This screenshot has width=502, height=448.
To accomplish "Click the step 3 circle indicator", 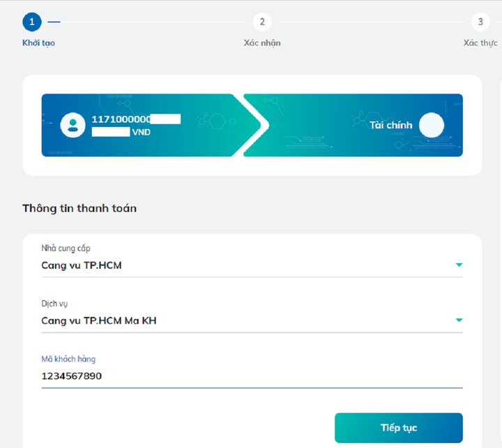I will click(480, 22).
